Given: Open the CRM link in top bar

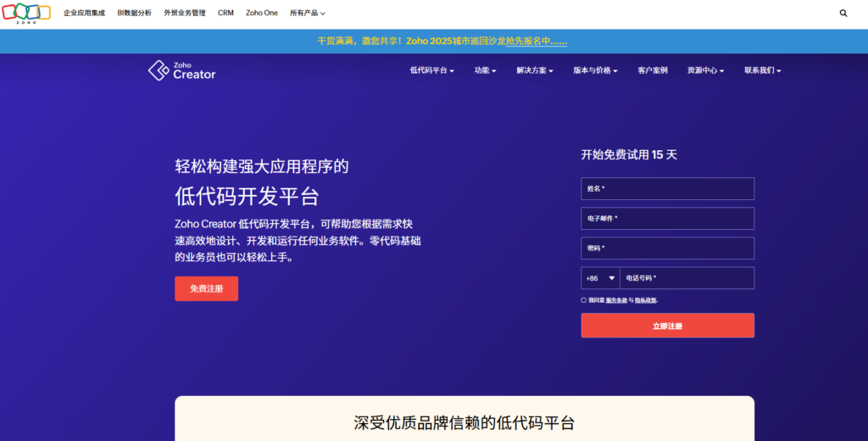Looking at the screenshot, I should pyautogui.click(x=225, y=14).
